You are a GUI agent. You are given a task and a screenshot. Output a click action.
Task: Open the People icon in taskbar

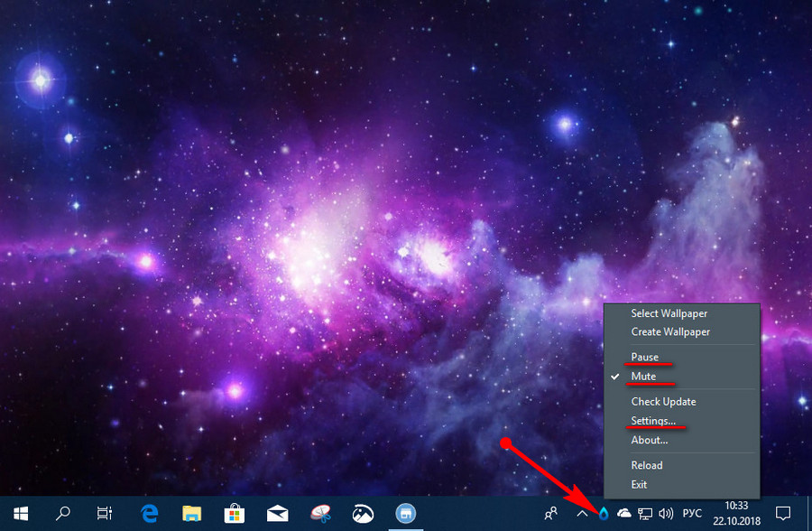[551, 514]
